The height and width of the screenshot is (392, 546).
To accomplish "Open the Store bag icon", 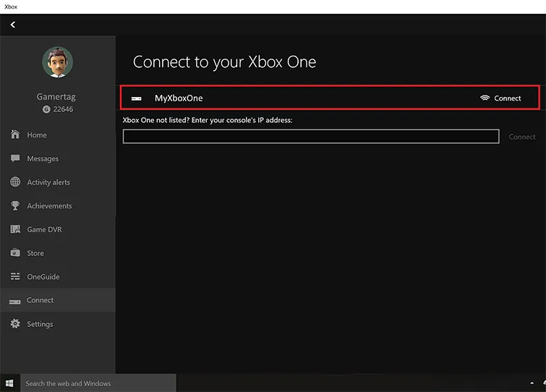I will point(15,252).
